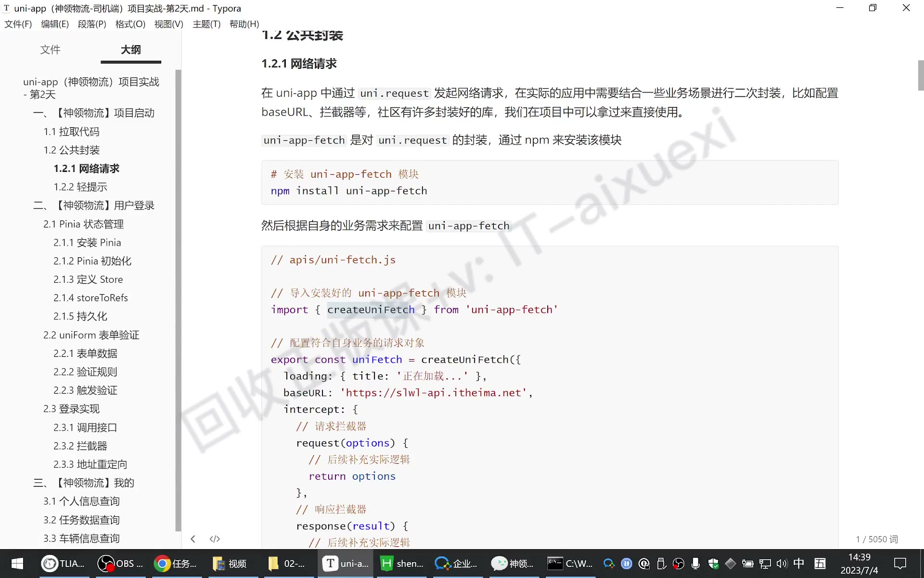This screenshot has height=578, width=924.
Task: Click the 1.2.1 网络请求 heading in document
Action: tap(299, 64)
